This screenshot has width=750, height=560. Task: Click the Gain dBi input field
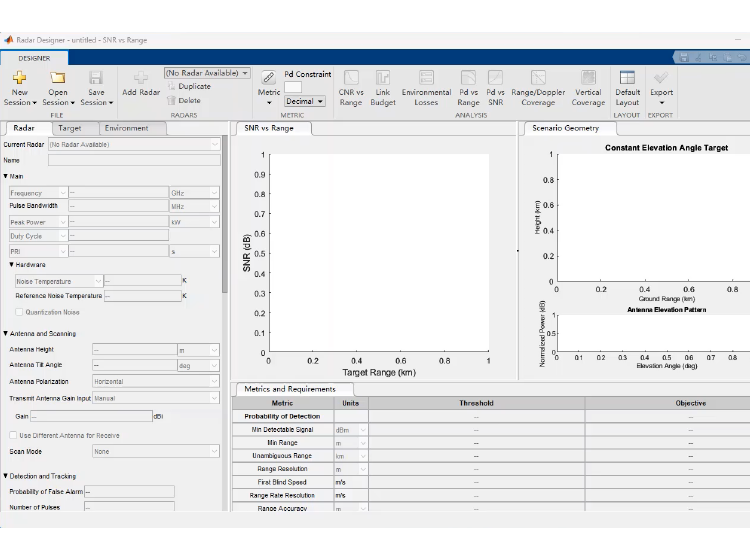(x=91, y=416)
